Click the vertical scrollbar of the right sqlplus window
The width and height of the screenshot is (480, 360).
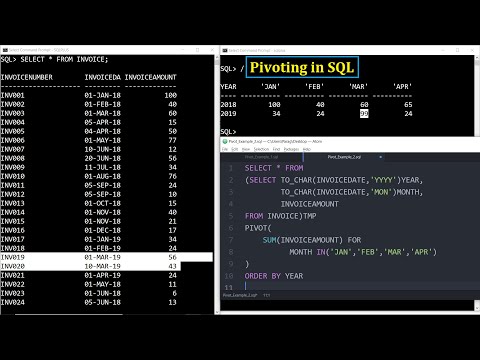tap(477, 95)
